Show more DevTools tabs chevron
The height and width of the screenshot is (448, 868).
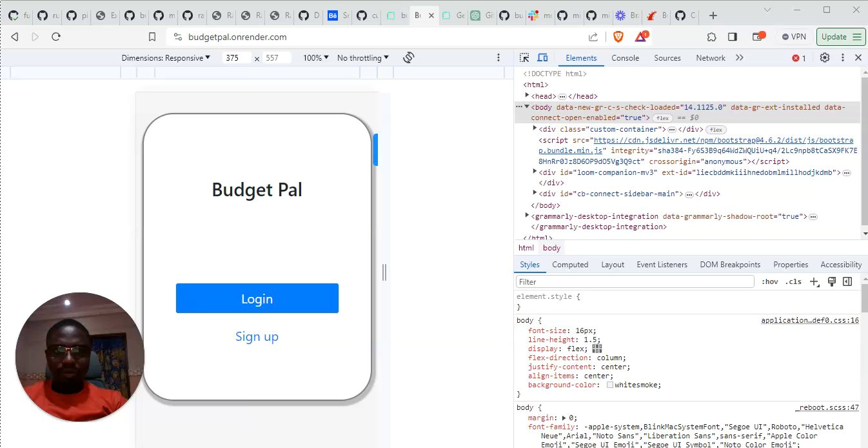tap(740, 57)
